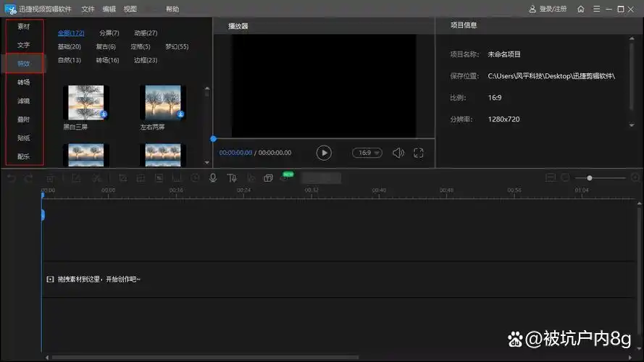Select the 素材 sidebar tab
Viewport: 644px width, 362px height.
(x=24, y=27)
